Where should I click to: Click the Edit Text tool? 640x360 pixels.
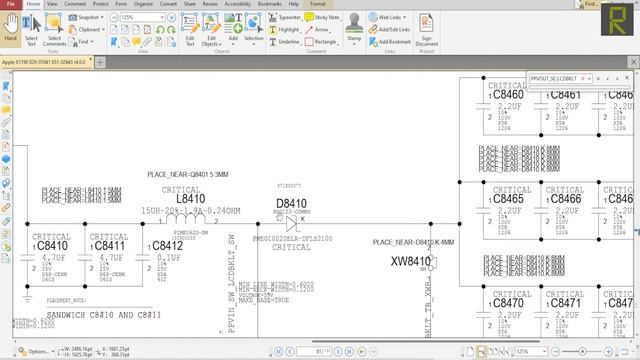pos(190,30)
